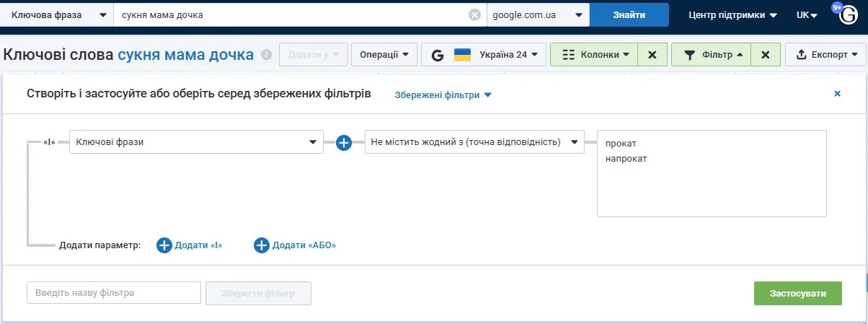Click the Знайти search button
This screenshot has width=868, height=324.
point(629,14)
